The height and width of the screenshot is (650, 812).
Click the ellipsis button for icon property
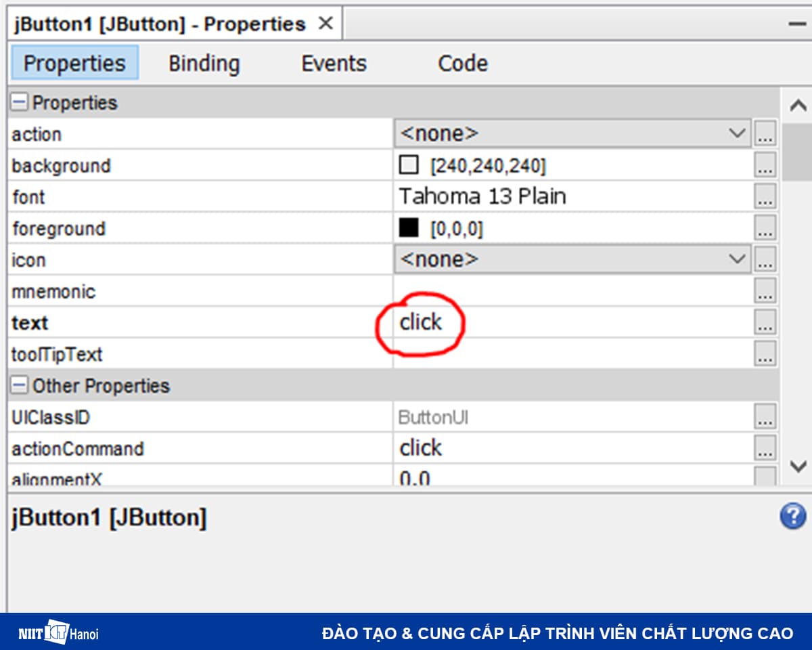pos(765,260)
